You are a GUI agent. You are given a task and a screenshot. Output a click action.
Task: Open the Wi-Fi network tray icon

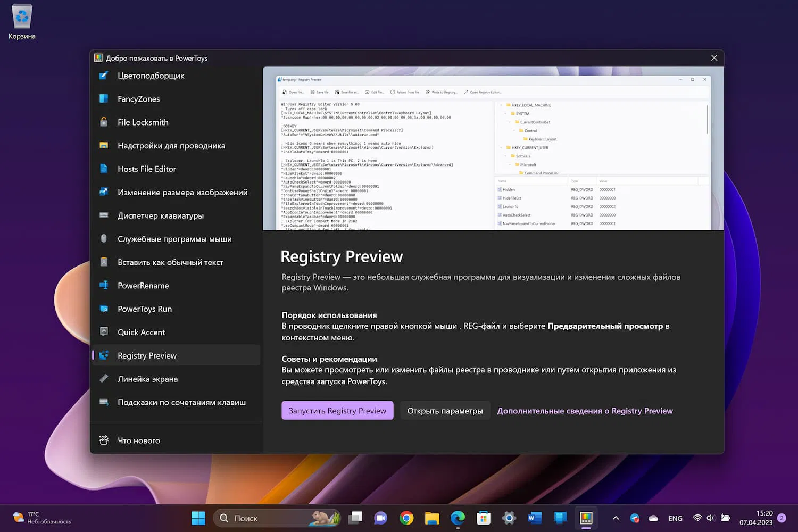tap(697, 518)
